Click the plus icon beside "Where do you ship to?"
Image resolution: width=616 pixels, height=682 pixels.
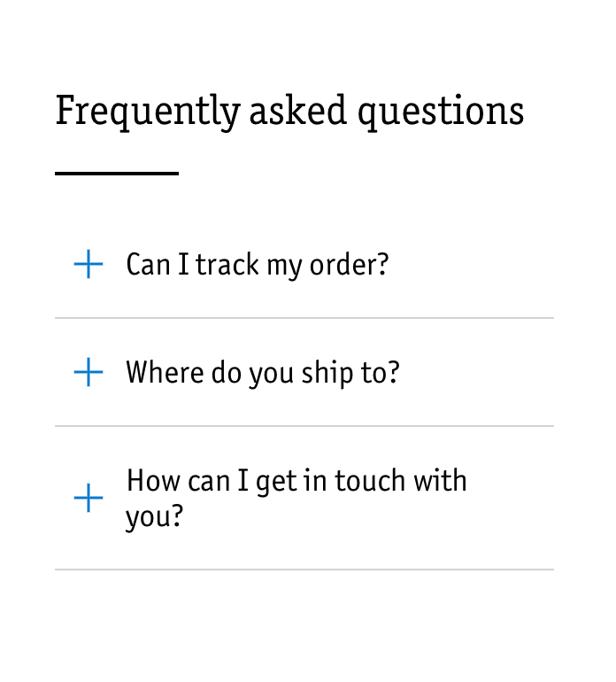pos(89,372)
